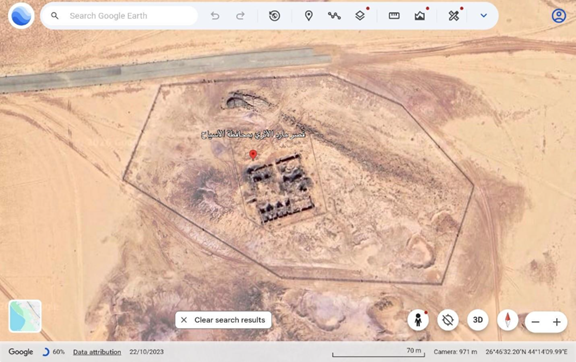Image resolution: width=576 pixels, height=362 pixels.
Task: Undo the last action
Action: pos(215,16)
